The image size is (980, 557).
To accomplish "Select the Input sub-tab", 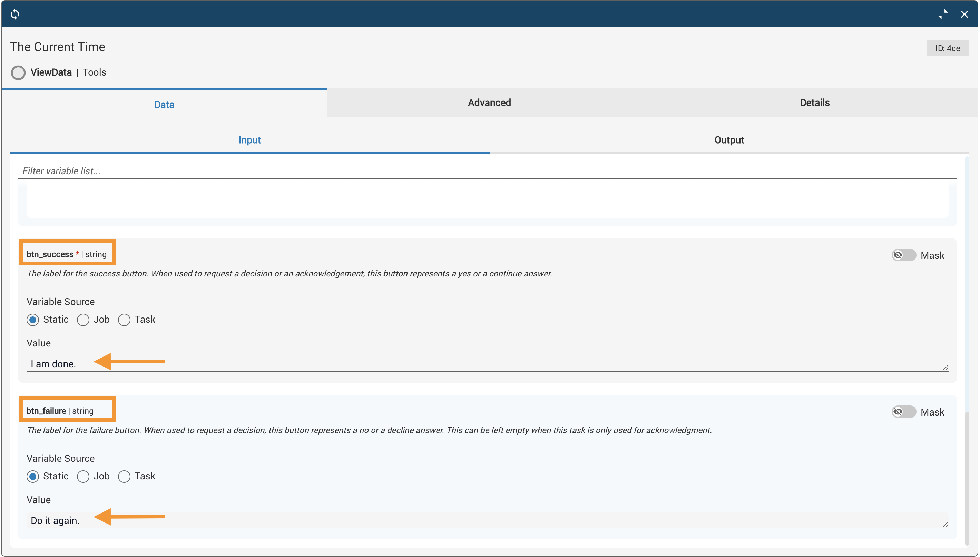I will [x=249, y=140].
